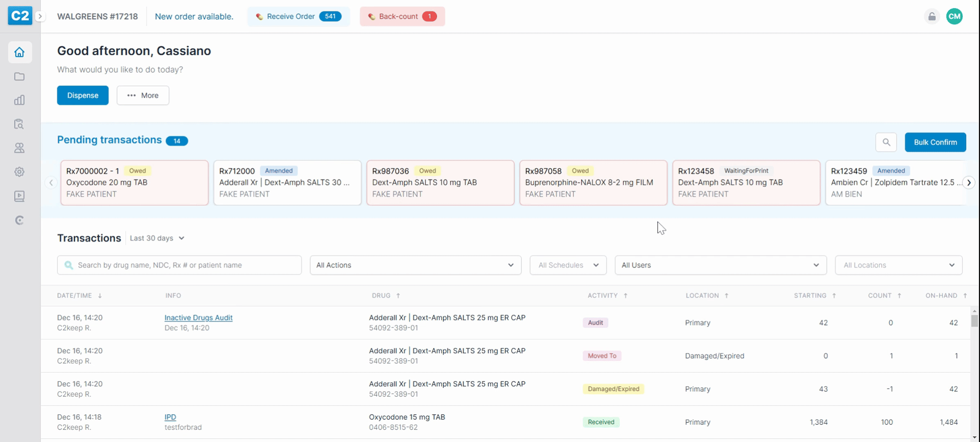Click the Bulk Confirm button
980x442 pixels.
pos(935,142)
